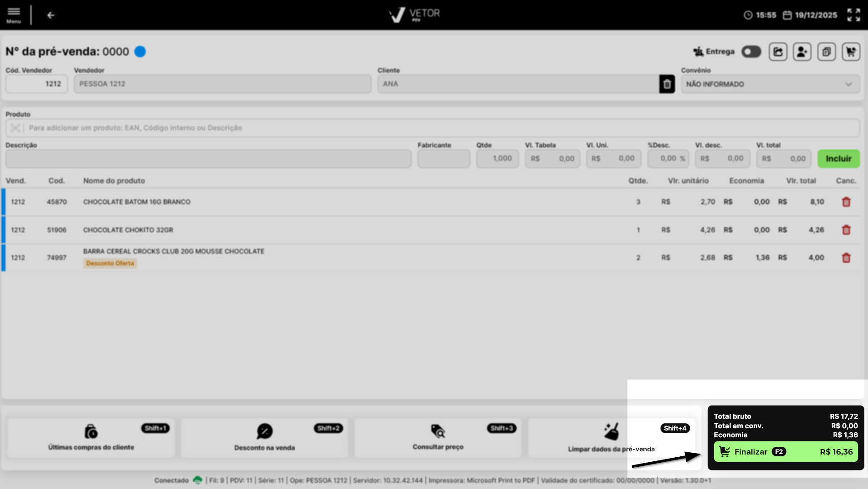Open Consultar preço

(x=438, y=438)
